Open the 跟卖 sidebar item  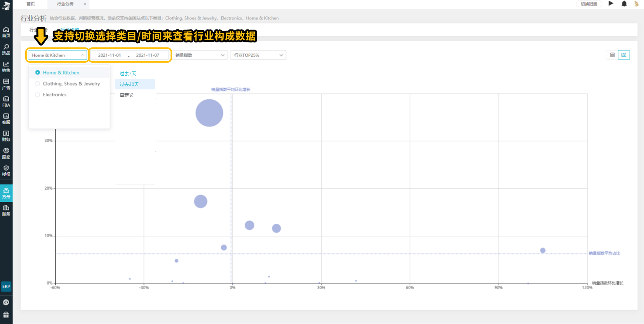6,154
